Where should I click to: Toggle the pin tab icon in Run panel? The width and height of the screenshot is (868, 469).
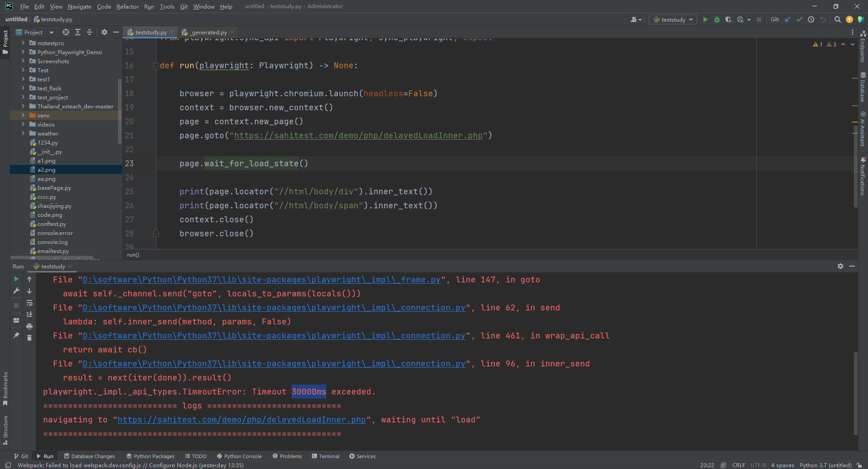click(16, 335)
